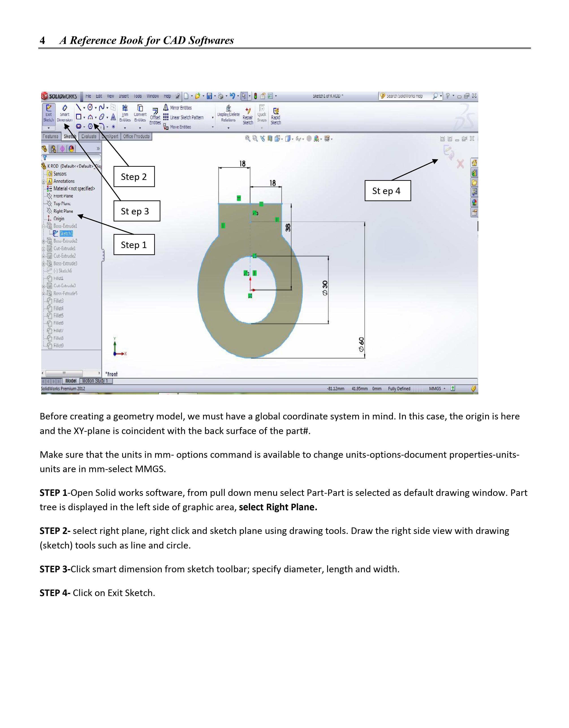Open the Insert menu
This screenshot has height=728, width=569.
pyautogui.click(x=124, y=96)
